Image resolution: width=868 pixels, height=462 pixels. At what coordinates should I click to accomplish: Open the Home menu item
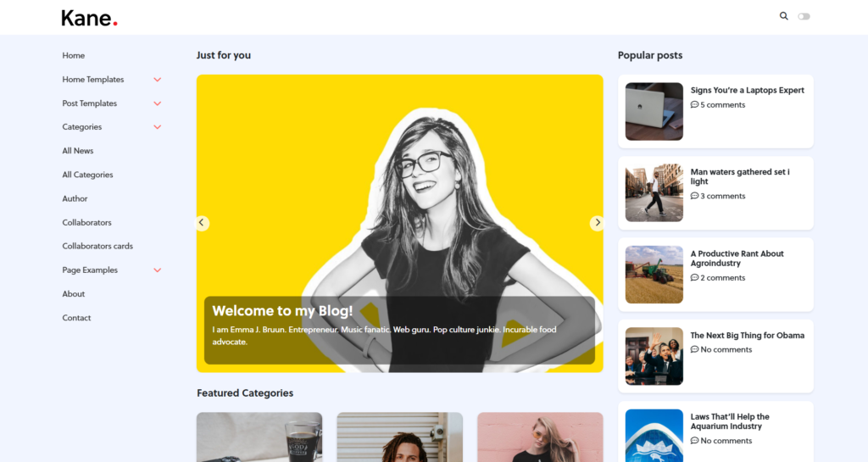(74, 55)
